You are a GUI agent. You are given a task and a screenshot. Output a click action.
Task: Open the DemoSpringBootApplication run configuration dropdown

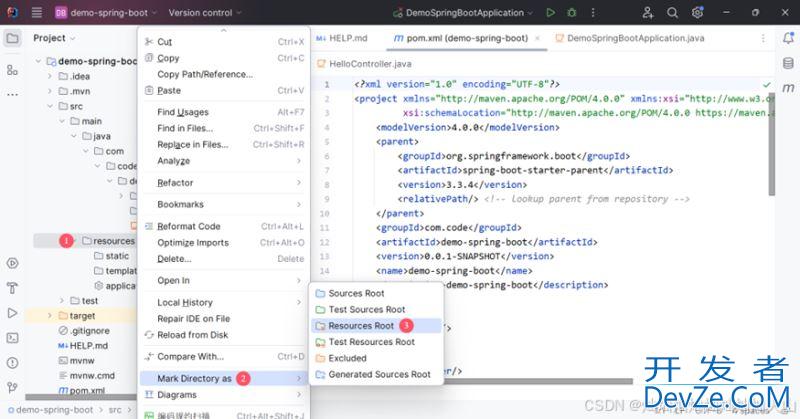click(463, 13)
